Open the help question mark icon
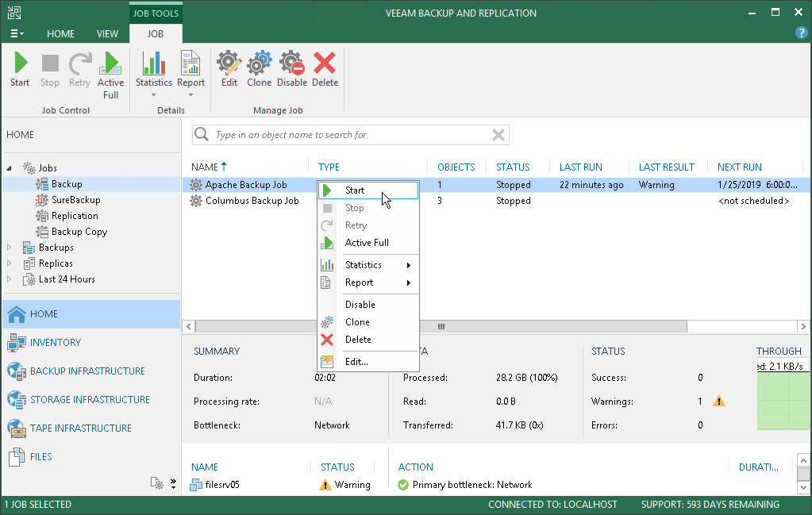812x515 pixels. click(x=801, y=33)
